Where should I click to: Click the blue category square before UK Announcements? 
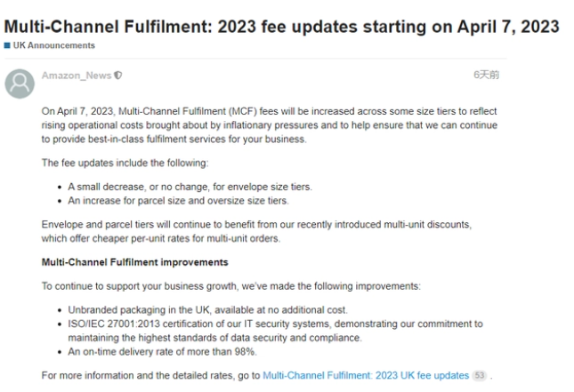[x=7, y=45]
